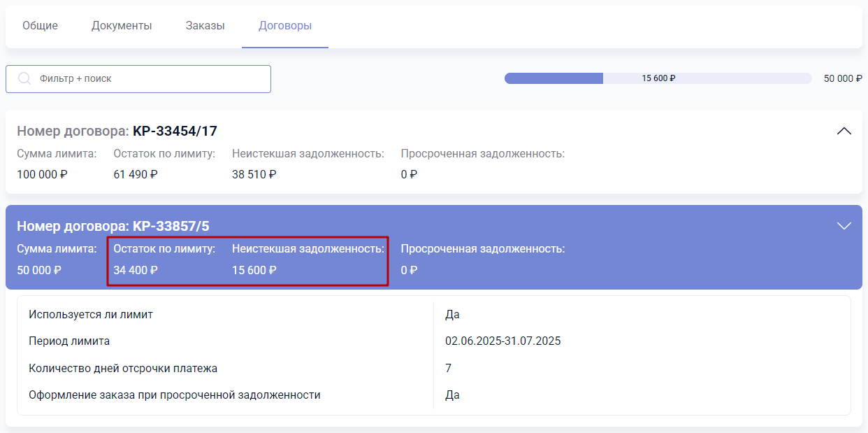This screenshot has width=868, height=433.
Task: Click Количество дней отсрочки платежа label
Action: click(123, 368)
